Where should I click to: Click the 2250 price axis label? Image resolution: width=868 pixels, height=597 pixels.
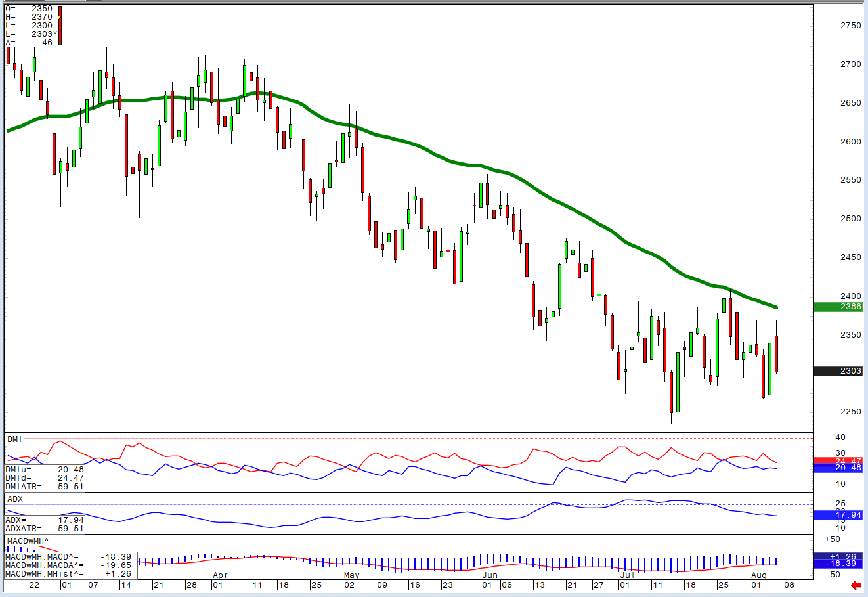click(x=851, y=412)
